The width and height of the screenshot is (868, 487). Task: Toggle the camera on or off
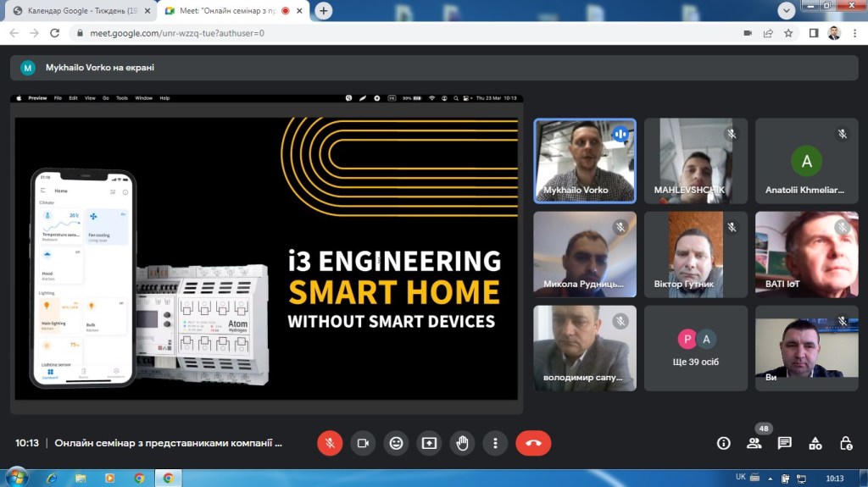click(x=363, y=443)
